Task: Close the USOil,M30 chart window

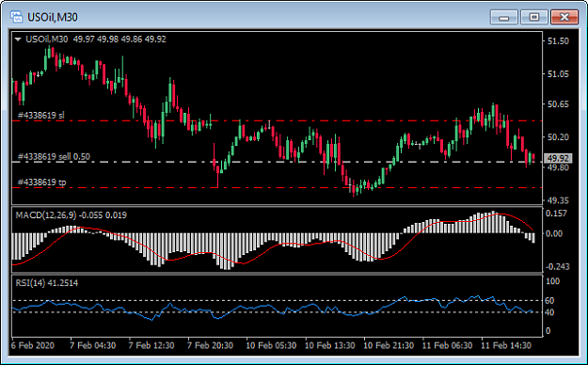Action: pos(564,17)
